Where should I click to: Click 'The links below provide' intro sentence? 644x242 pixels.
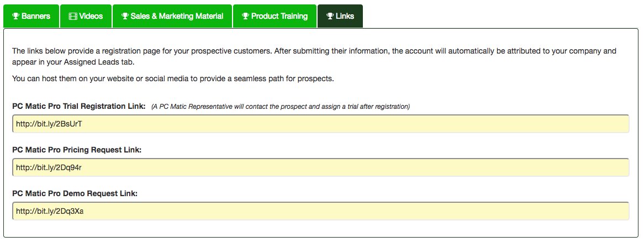pyautogui.click(x=314, y=51)
